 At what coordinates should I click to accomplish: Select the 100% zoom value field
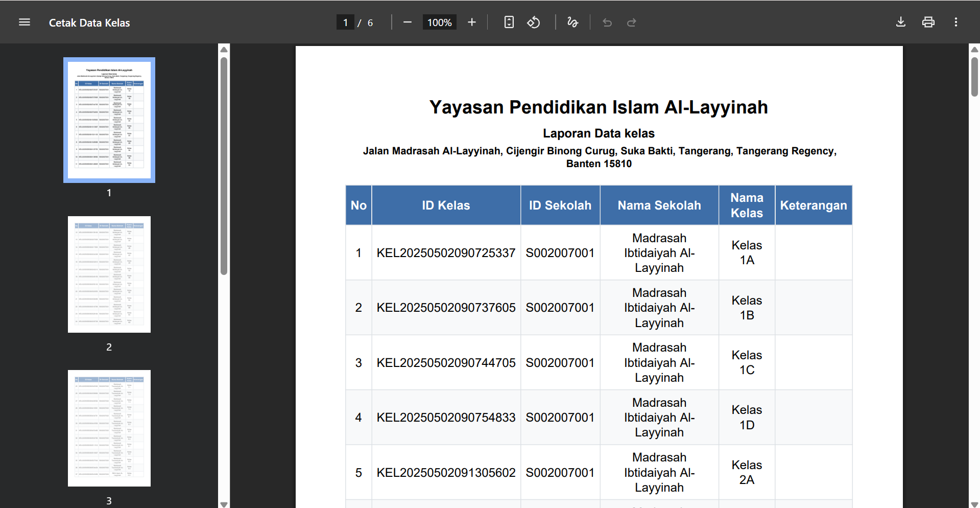click(438, 22)
